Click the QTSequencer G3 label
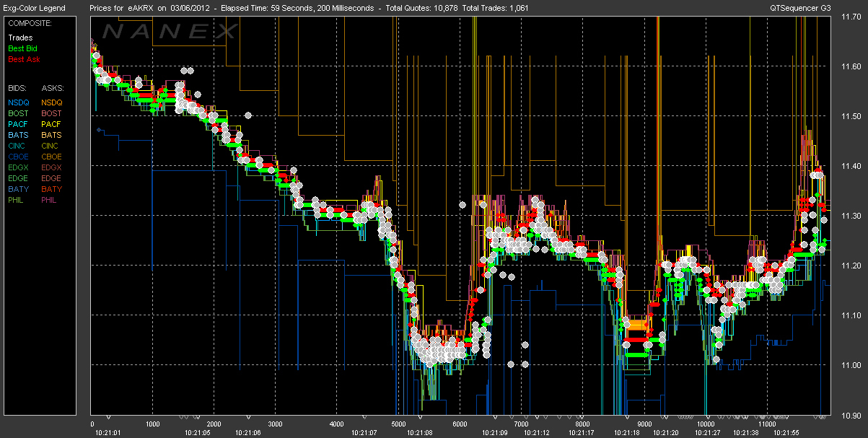This screenshot has height=438, width=868. 801,8
